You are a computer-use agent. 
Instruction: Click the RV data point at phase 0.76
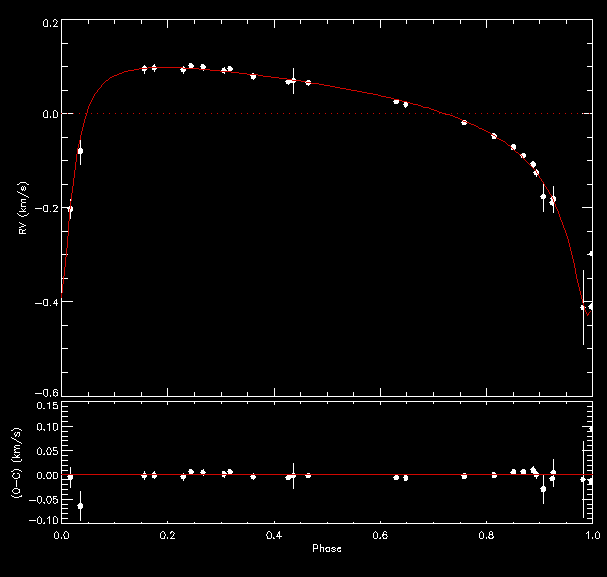click(464, 122)
